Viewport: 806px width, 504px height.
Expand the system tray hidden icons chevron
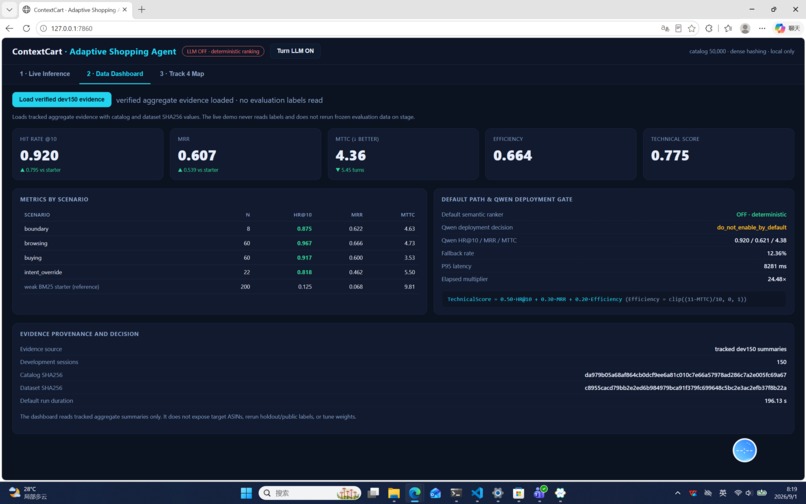click(x=677, y=493)
